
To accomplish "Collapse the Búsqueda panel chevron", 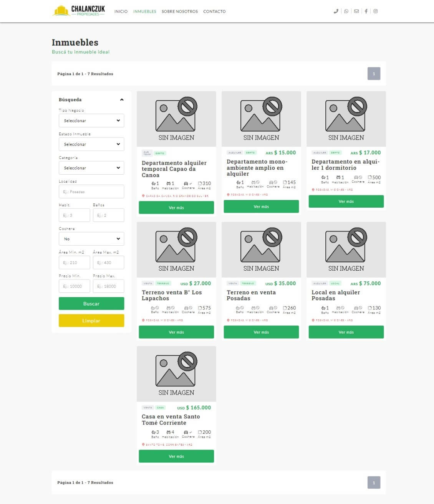I will point(122,100).
